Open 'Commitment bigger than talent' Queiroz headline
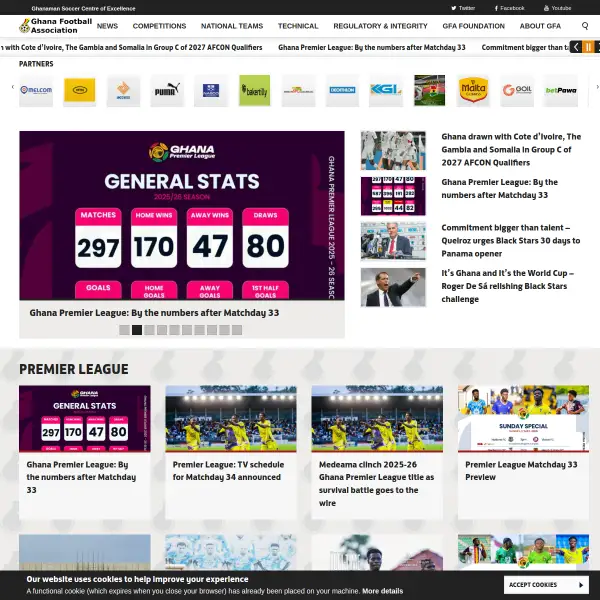The image size is (600, 600). (511, 241)
